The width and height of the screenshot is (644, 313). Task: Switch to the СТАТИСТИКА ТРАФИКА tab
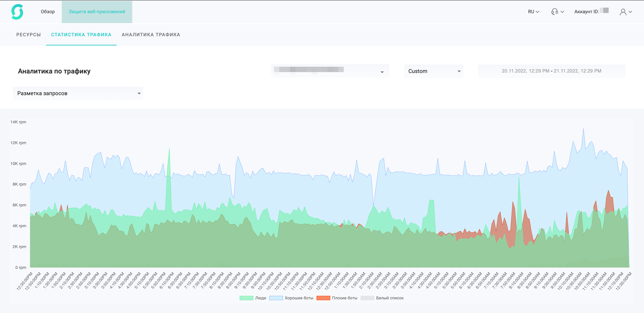[81, 34]
